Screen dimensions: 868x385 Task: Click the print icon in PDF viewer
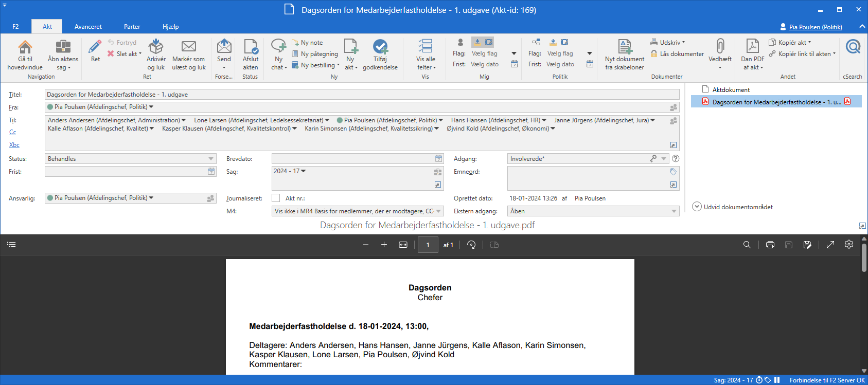[x=770, y=245]
